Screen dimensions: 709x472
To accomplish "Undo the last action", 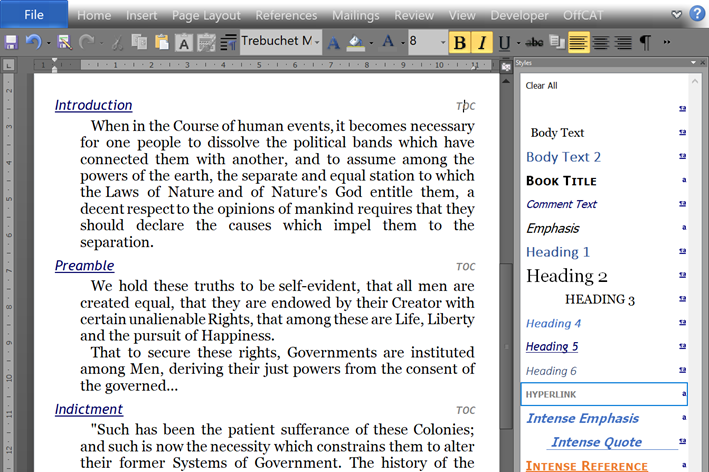I will click(x=33, y=42).
